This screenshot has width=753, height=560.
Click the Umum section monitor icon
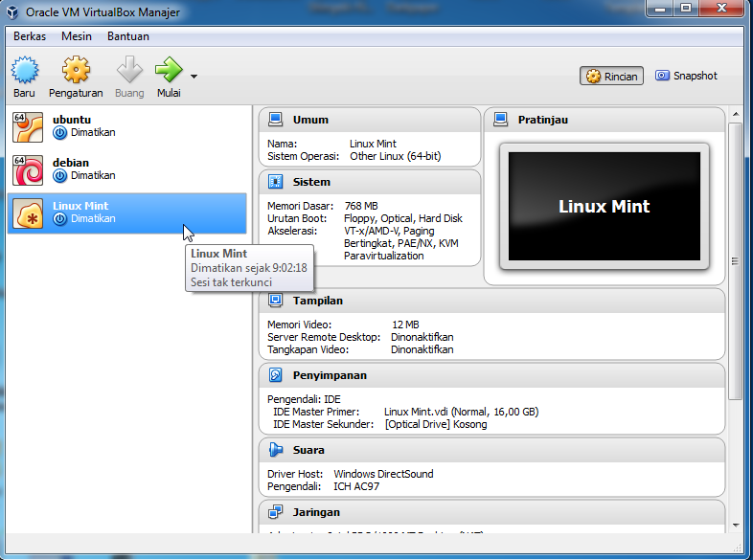(275, 120)
